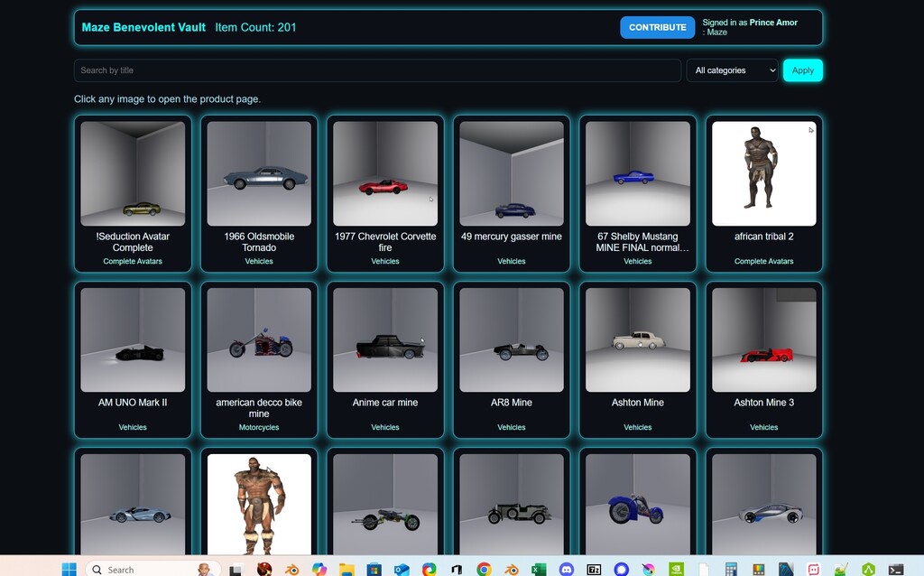This screenshot has height=576, width=924.
Task: Open the african tribal 2 product image
Action: [763, 173]
